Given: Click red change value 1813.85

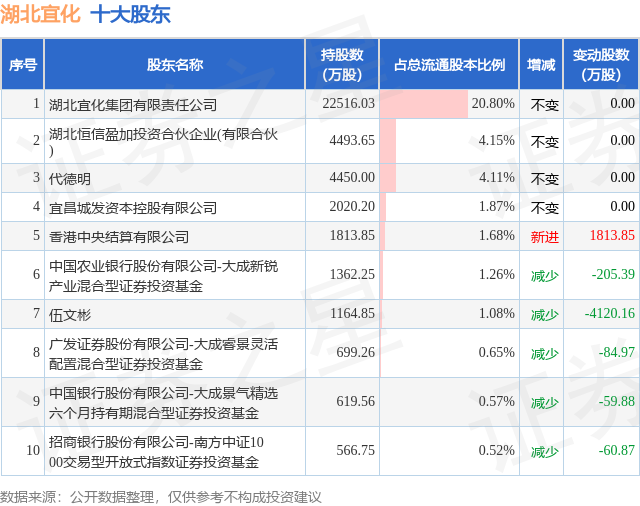Looking at the screenshot, I should click(612, 235).
